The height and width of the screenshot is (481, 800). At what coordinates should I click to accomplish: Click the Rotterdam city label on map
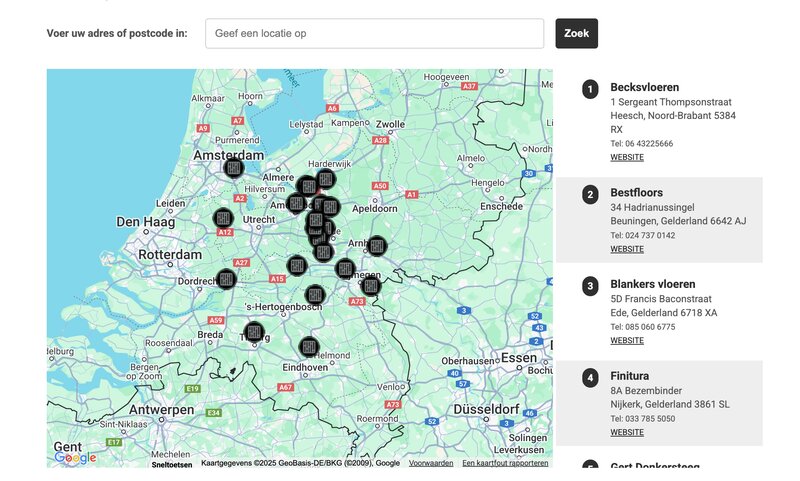tap(170, 254)
